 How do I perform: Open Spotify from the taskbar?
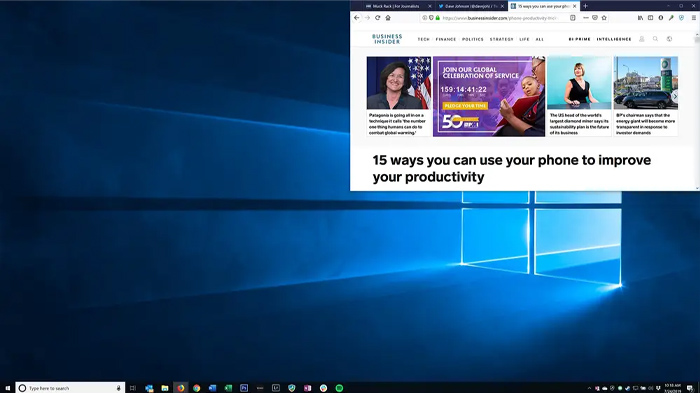point(339,388)
